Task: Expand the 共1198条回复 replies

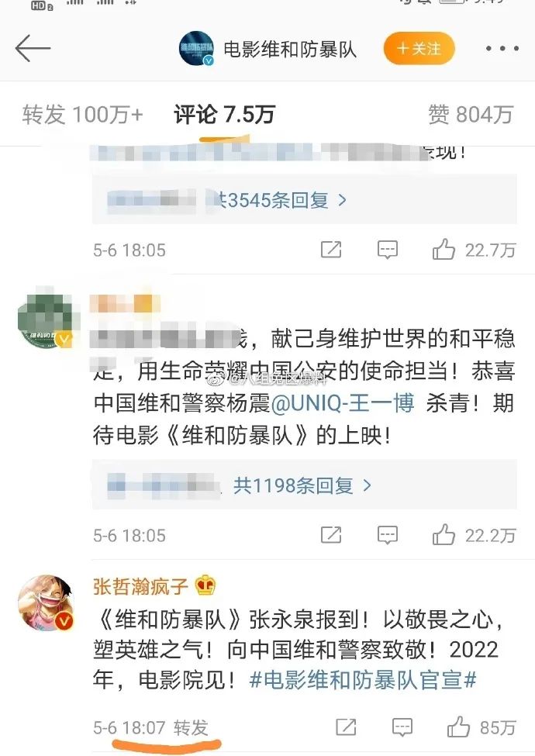Action: pos(302,485)
